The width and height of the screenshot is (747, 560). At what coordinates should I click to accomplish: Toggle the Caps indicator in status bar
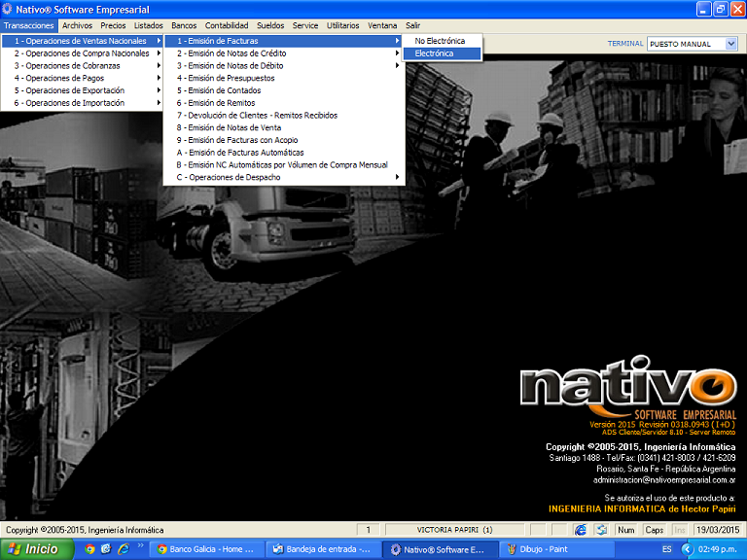pyautogui.click(x=655, y=530)
